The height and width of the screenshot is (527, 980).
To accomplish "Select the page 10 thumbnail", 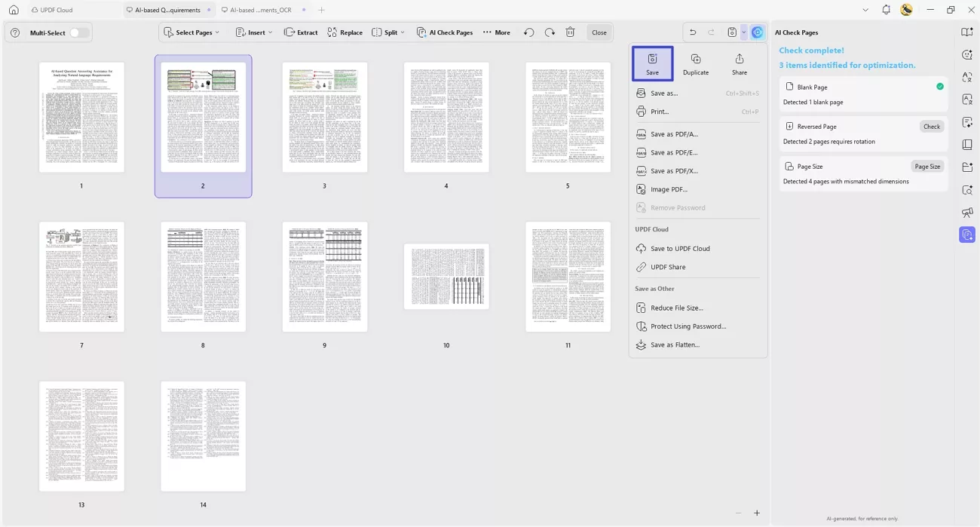I will pyautogui.click(x=446, y=276).
